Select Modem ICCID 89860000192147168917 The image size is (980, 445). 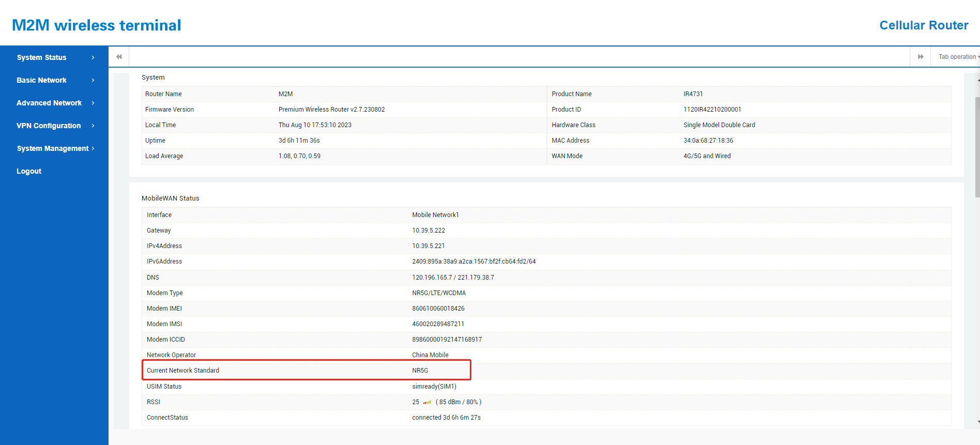click(x=447, y=340)
